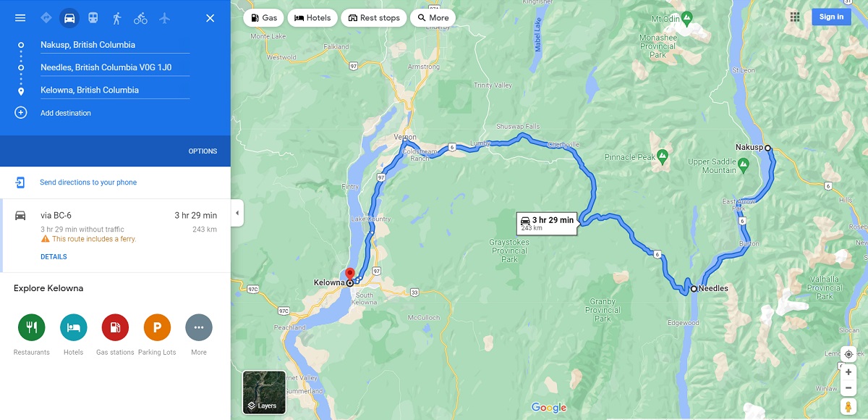Collapse the side panel with the arrow
This screenshot has height=420, width=868.
point(237,213)
